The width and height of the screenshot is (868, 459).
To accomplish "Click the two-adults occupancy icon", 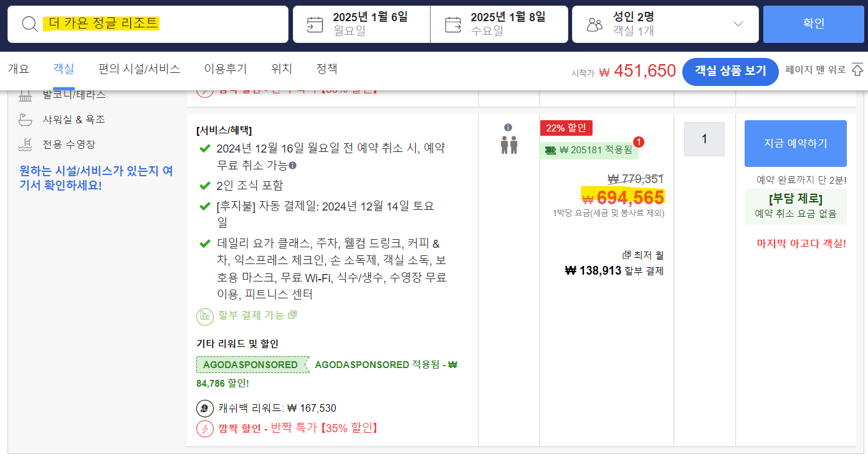I will click(509, 145).
